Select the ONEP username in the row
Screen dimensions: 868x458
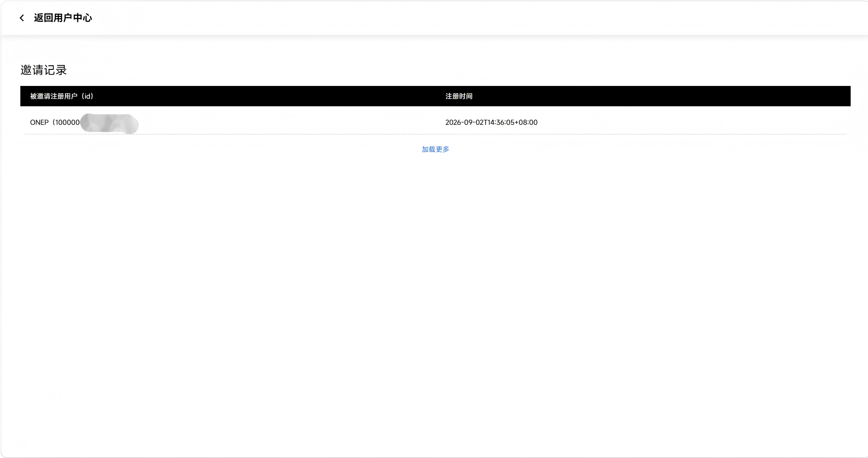pyautogui.click(x=39, y=122)
